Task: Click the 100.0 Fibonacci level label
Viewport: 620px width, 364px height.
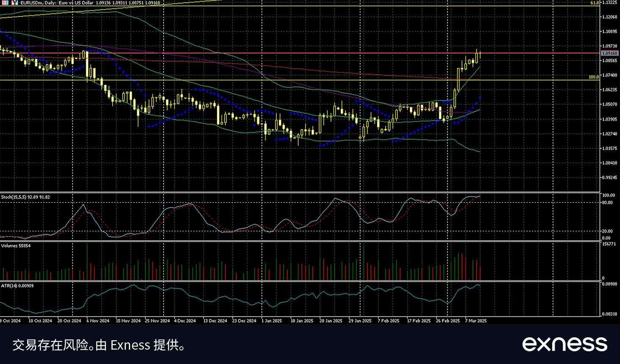Action: pyautogui.click(x=594, y=77)
